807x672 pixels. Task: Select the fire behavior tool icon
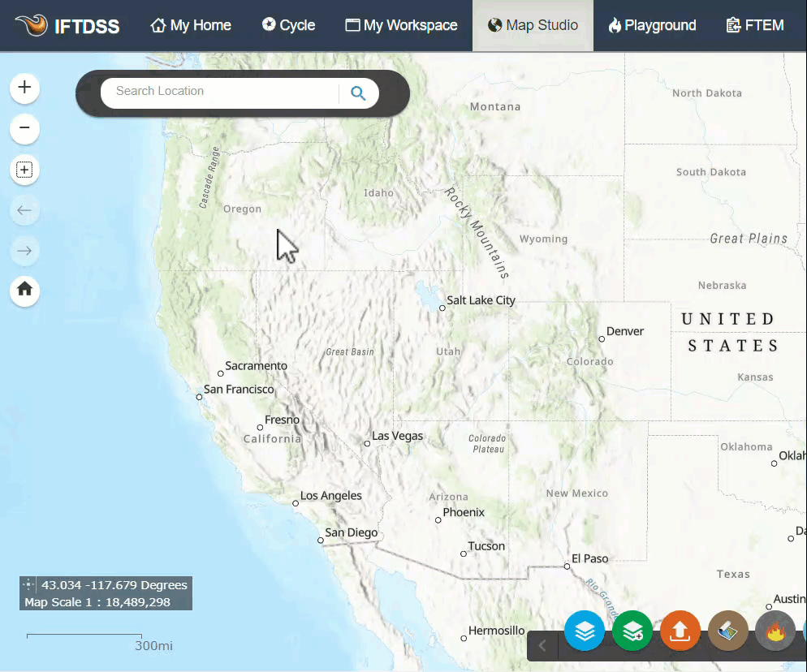pos(775,631)
